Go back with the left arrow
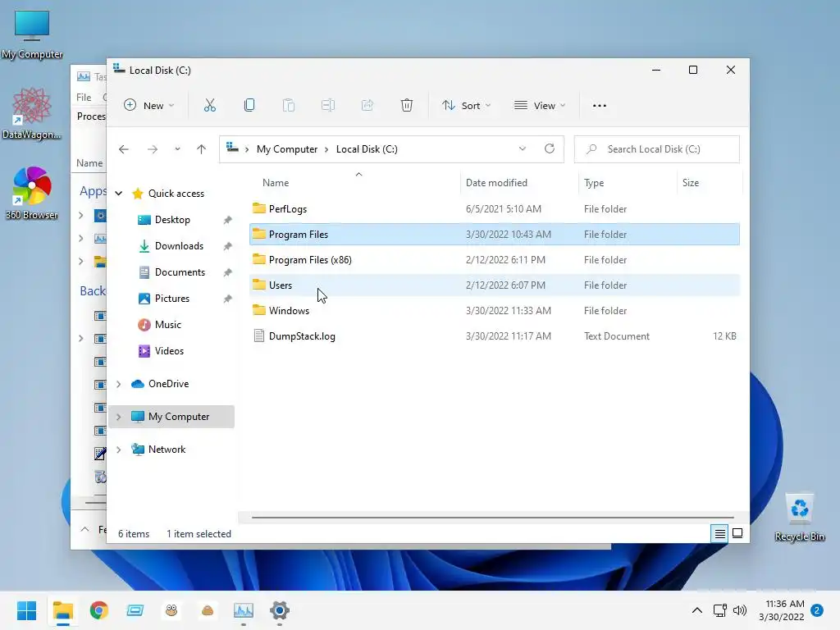The height and width of the screenshot is (630, 840). click(124, 149)
